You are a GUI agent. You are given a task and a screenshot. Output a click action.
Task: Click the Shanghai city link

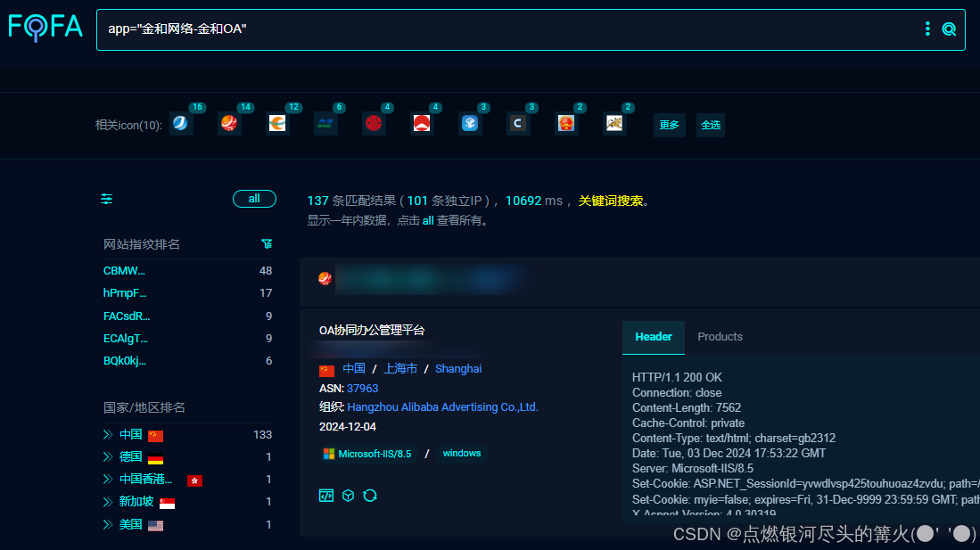click(458, 369)
